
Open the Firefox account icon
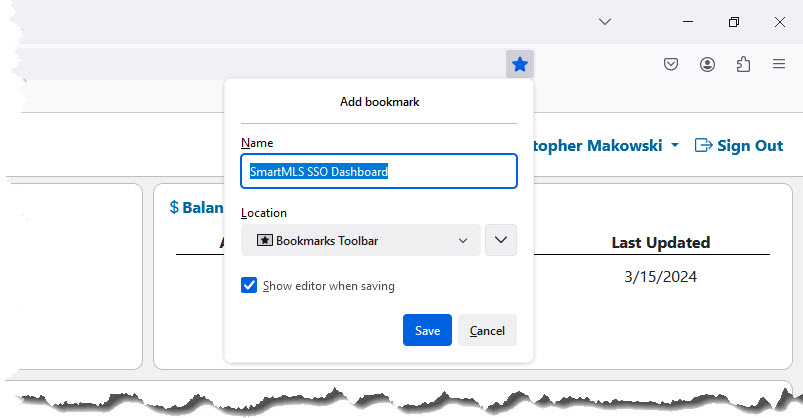click(x=707, y=64)
